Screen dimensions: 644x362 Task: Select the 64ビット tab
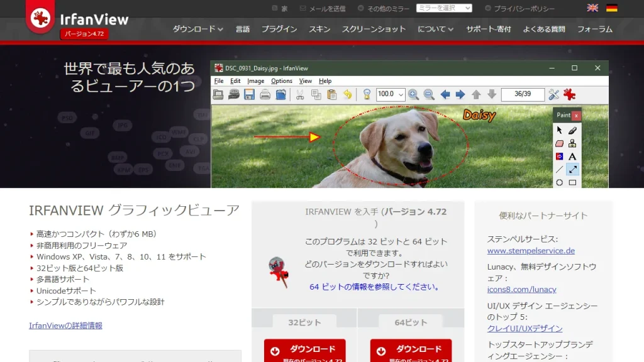[411, 322]
